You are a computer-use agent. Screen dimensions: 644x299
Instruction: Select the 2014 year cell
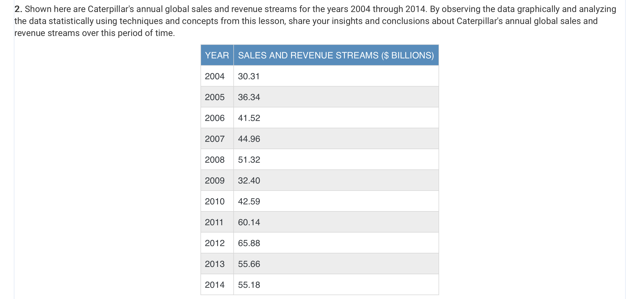click(217, 284)
